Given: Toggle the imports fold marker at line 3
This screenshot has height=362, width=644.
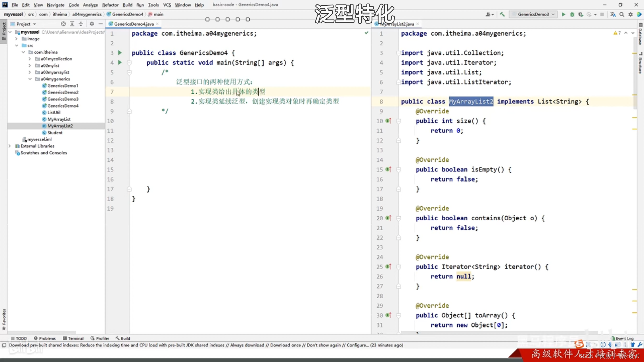Looking at the screenshot, I should pyautogui.click(x=398, y=53).
